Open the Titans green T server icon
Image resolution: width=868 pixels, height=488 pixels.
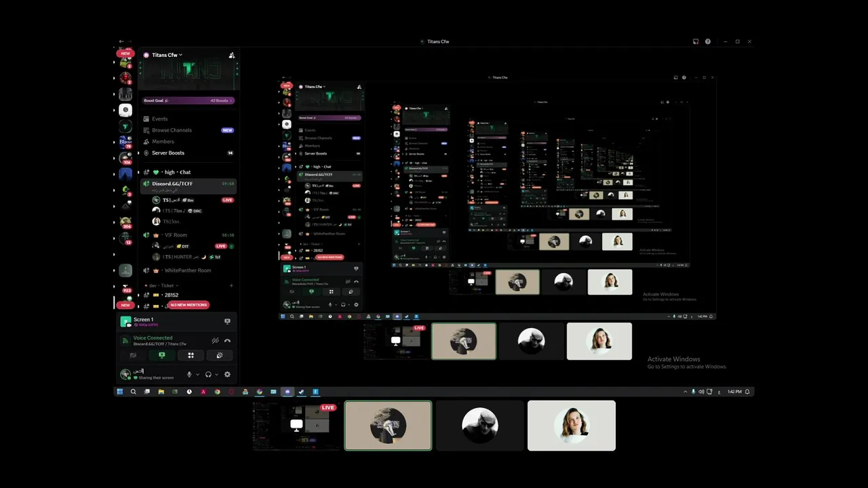tap(125, 126)
